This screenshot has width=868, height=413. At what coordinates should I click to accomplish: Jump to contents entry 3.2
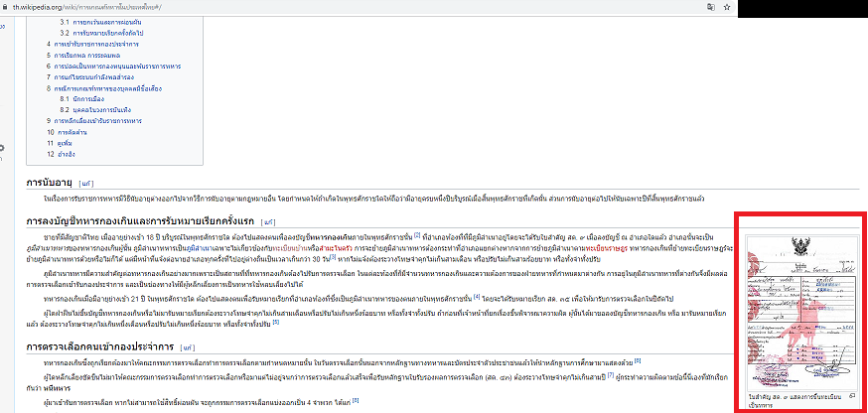pos(102,33)
